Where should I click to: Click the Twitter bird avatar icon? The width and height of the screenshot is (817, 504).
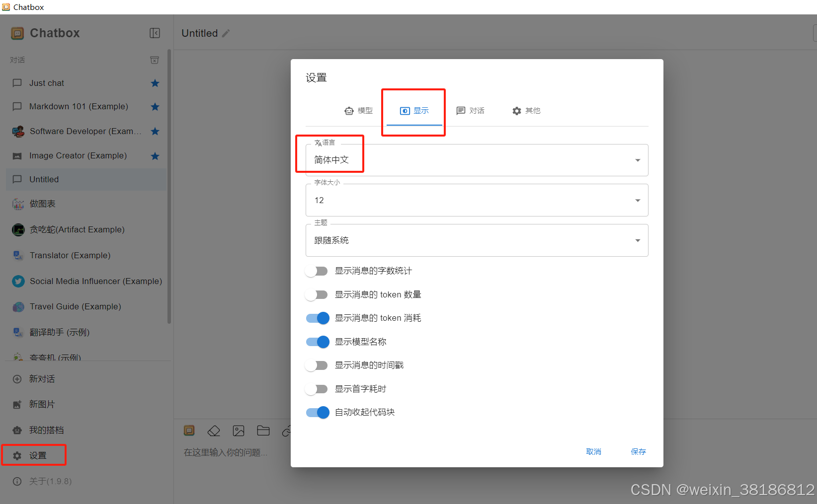tap(18, 281)
